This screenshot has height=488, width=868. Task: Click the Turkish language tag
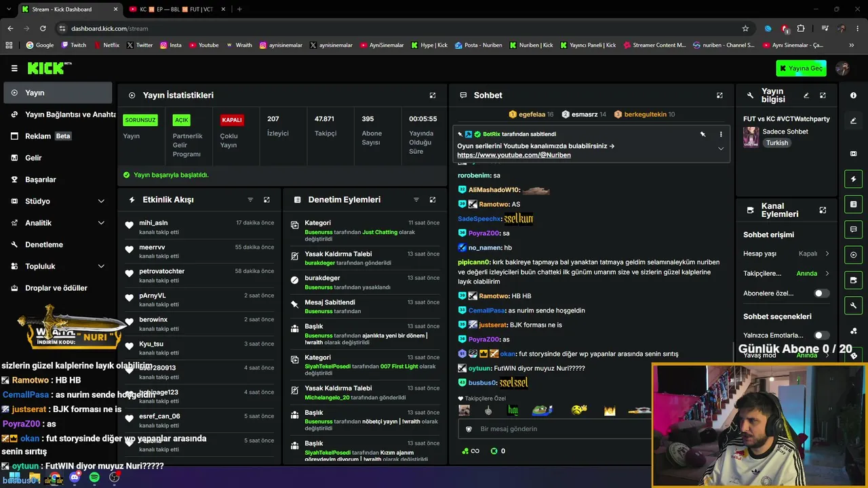(777, 143)
